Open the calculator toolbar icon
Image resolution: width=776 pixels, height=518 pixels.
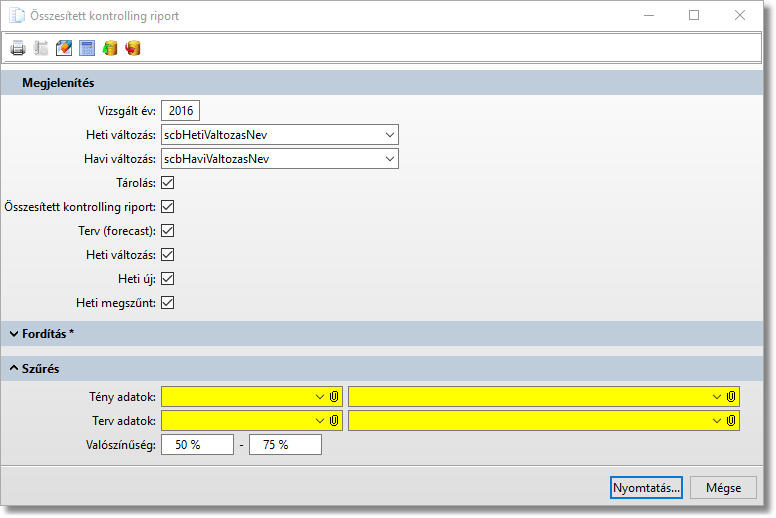click(x=87, y=48)
